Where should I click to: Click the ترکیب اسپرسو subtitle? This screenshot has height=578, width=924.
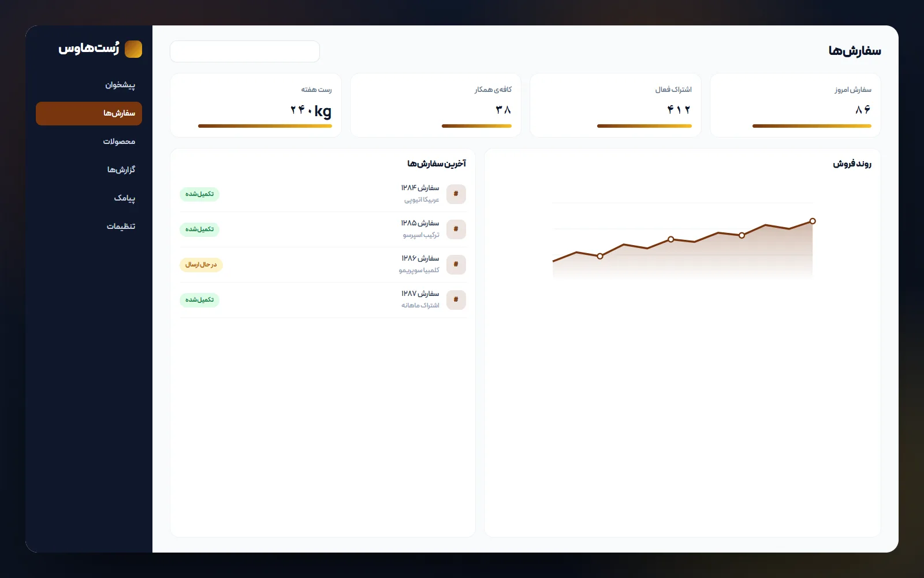coord(421,235)
